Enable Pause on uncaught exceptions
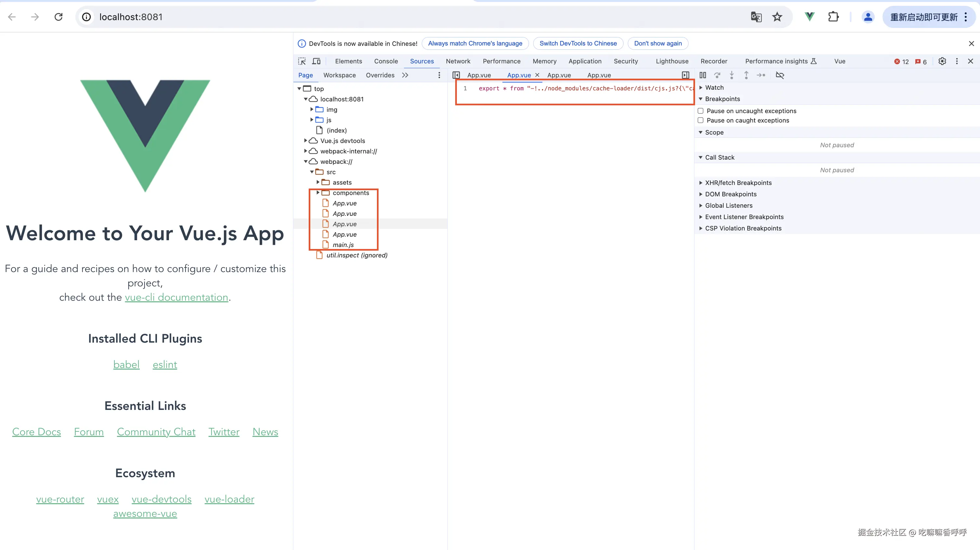The width and height of the screenshot is (980, 550). (x=700, y=111)
